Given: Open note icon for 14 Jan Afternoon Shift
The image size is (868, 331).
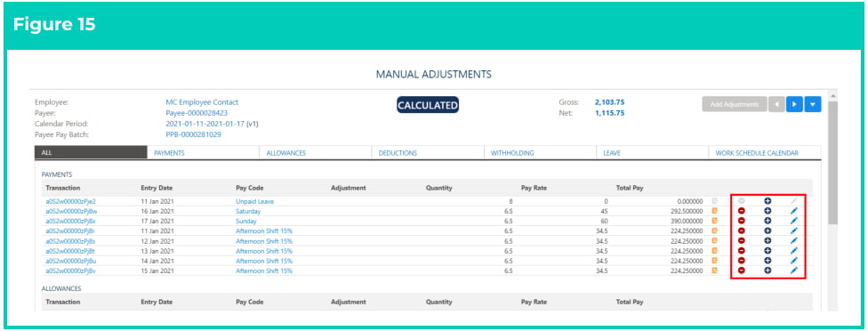Looking at the screenshot, I should pos(715,261).
